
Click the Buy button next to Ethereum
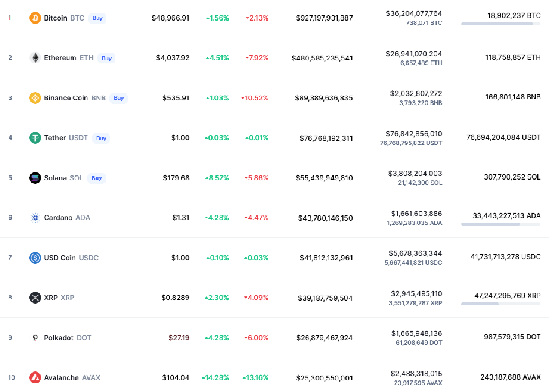[106, 58]
